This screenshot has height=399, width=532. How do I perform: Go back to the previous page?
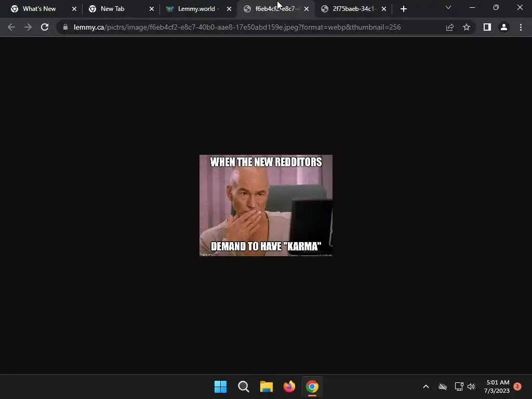(11, 27)
